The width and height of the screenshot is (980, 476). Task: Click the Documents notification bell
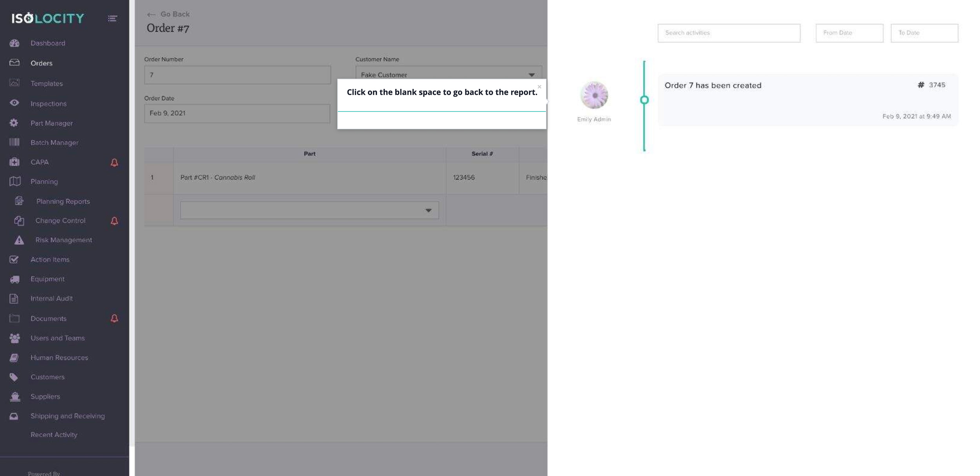click(114, 319)
